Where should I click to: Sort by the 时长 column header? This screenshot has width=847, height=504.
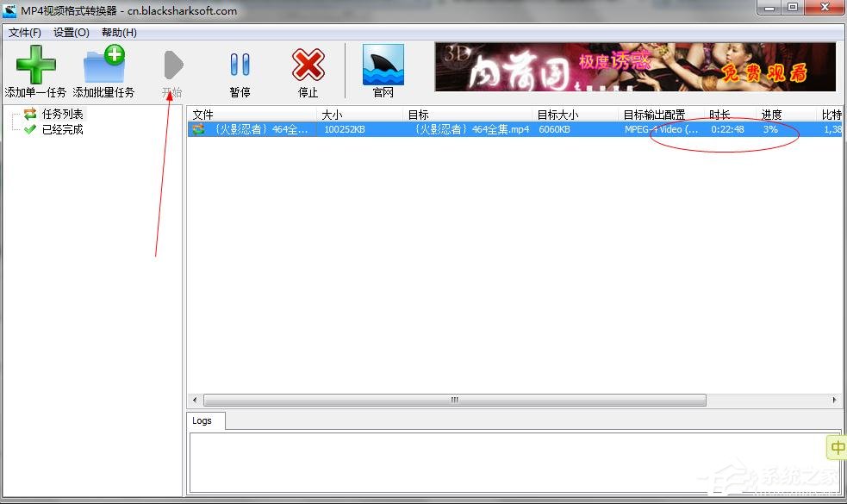731,115
